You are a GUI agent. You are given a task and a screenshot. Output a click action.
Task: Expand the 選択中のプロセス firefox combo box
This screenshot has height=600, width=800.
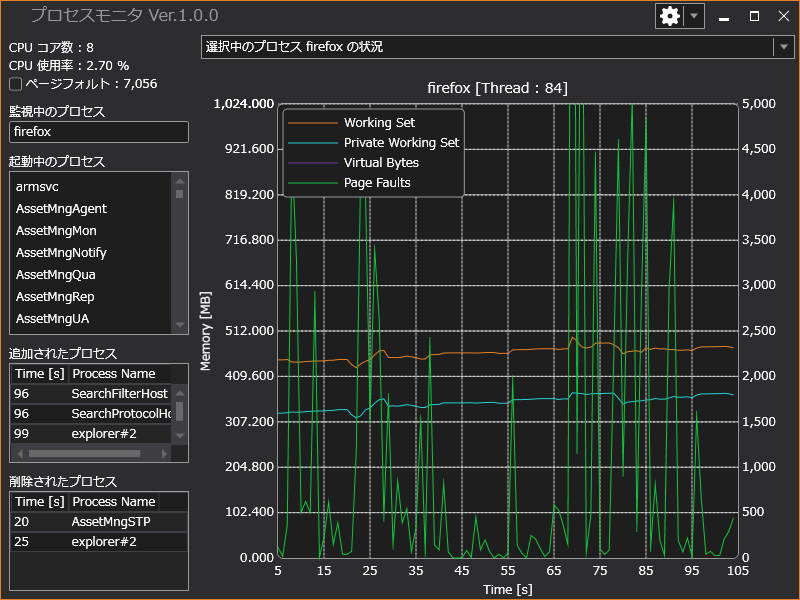tap(782, 47)
